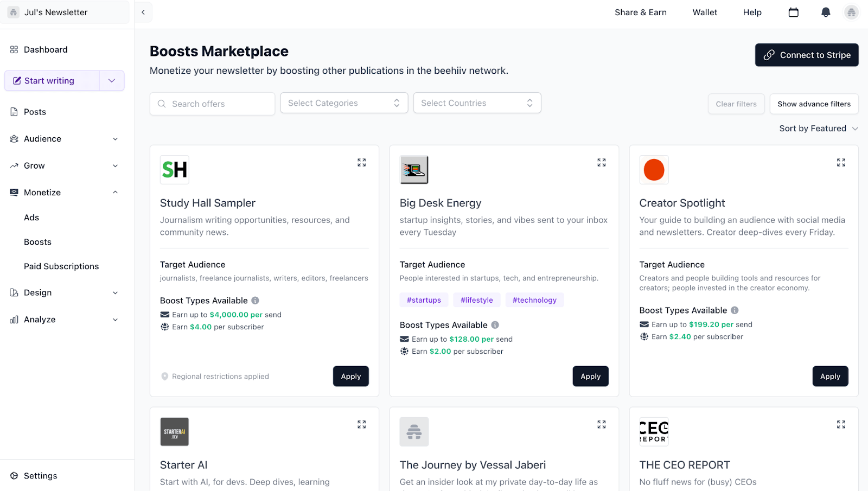
Task: Click Clear filters
Action: (736, 104)
